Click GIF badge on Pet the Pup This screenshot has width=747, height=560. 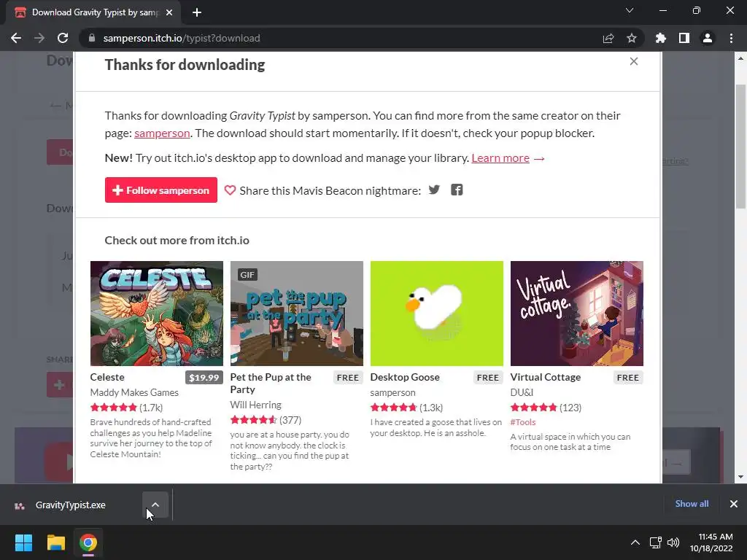(x=247, y=275)
